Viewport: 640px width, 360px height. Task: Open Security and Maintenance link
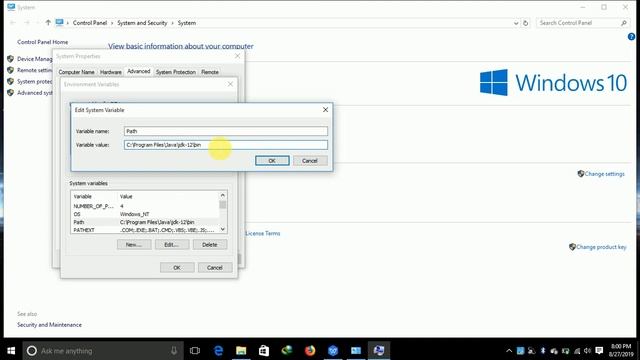click(x=49, y=325)
